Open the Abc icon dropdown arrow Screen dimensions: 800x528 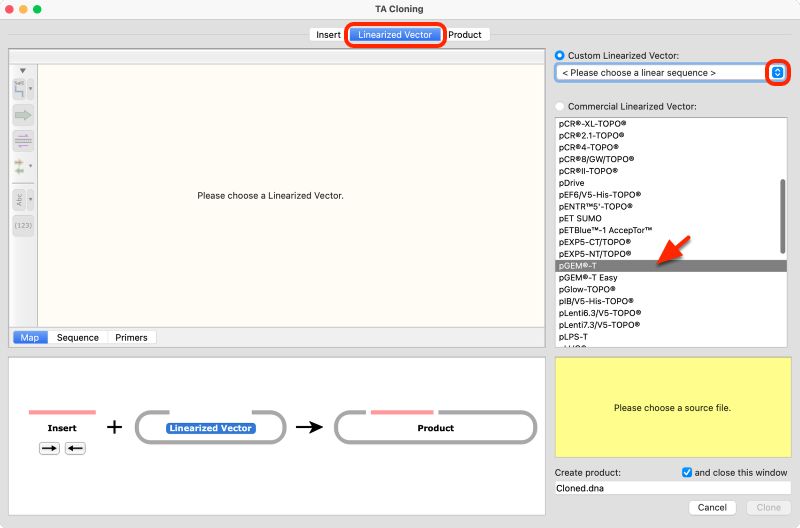point(31,199)
